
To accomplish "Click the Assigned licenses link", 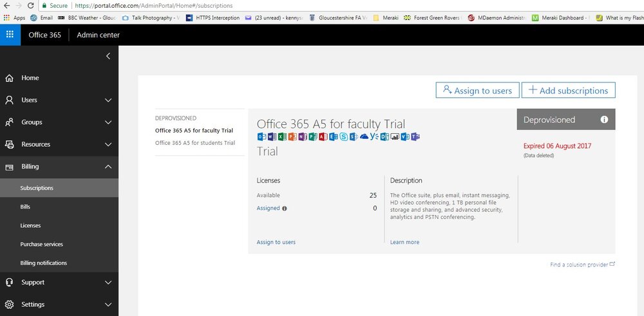I will (x=268, y=208).
